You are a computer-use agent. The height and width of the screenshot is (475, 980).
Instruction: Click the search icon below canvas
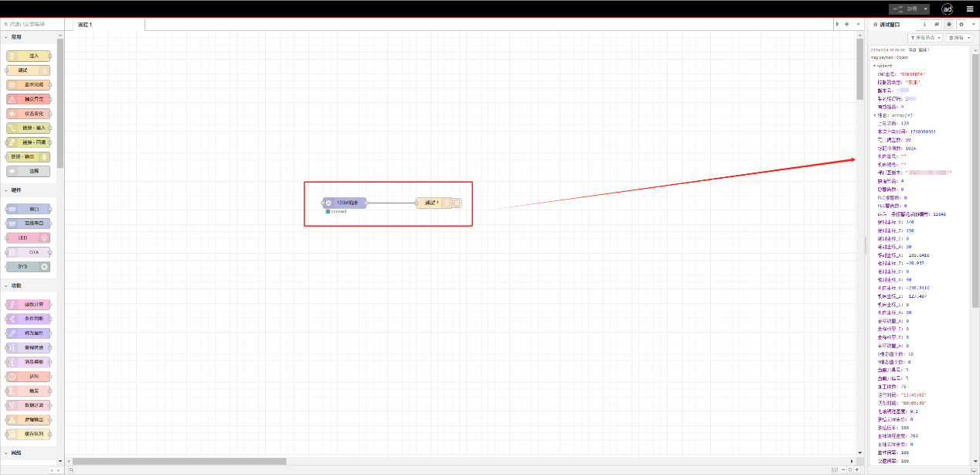pyautogui.click(x=72, y=470)
